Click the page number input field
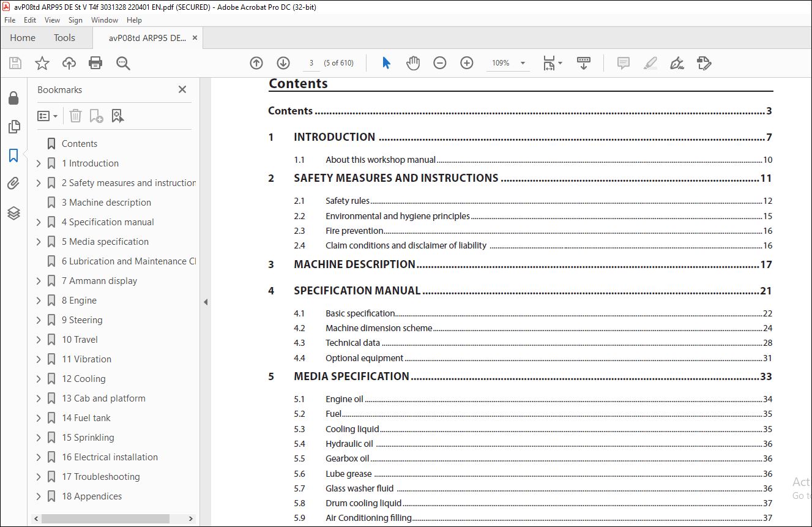 (x=311, y=63)
